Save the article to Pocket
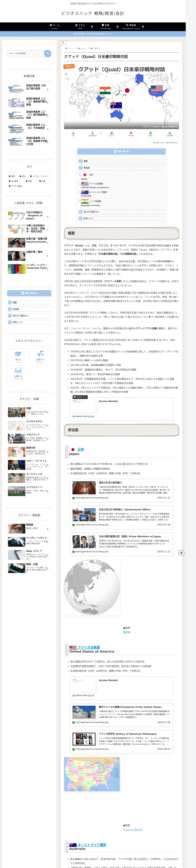Screen dimensions: 196x868 coord(131,134)
